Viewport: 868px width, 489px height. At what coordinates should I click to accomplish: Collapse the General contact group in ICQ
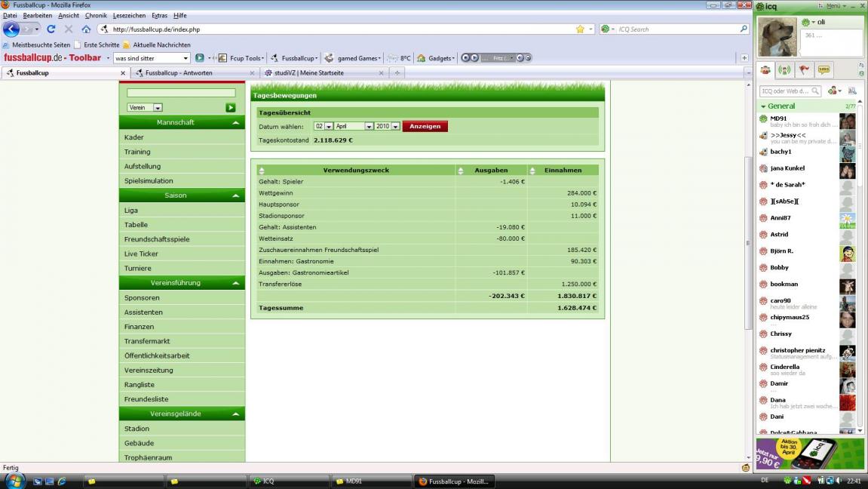tap(763, 106)
